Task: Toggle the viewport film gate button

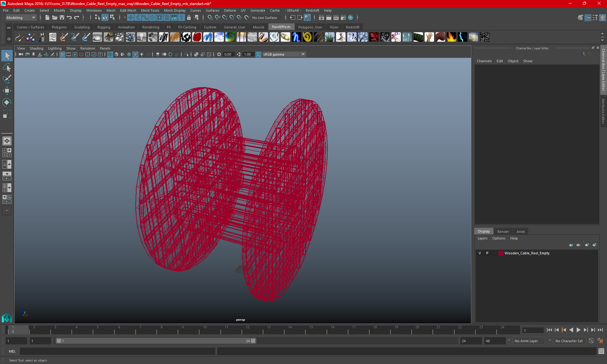Action: click(69, 54)
